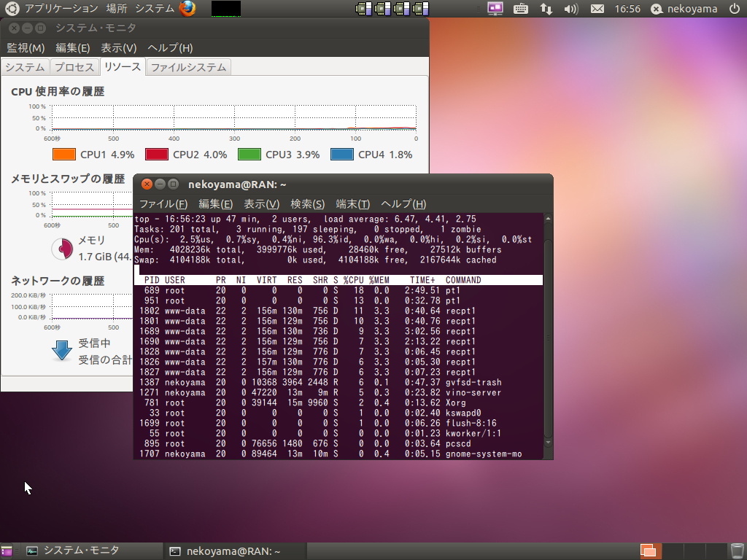Open the power session menu icon
The height and width of the screenshot is (560, 747).
pyautogui.click(x=734, y=9)
